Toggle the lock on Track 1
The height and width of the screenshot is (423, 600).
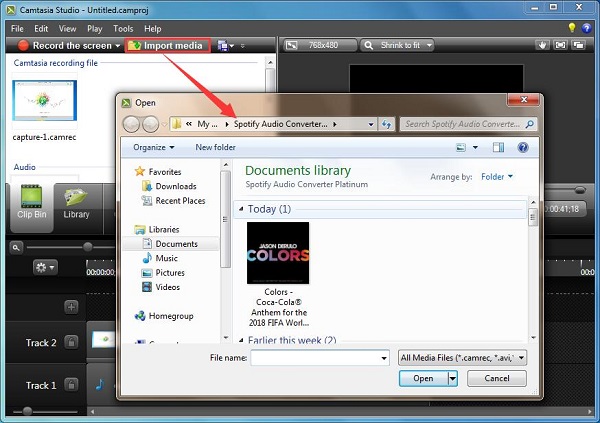point(71,385)
